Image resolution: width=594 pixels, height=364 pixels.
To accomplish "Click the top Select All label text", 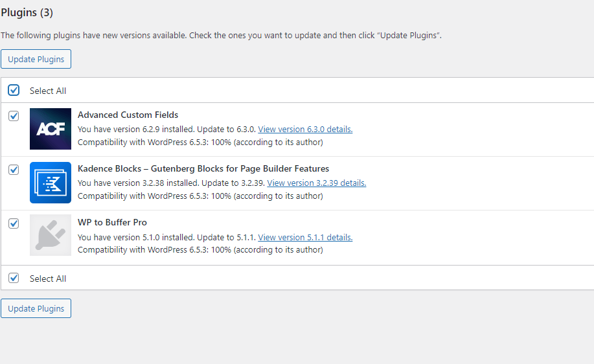I will click(x=48, y=91).
